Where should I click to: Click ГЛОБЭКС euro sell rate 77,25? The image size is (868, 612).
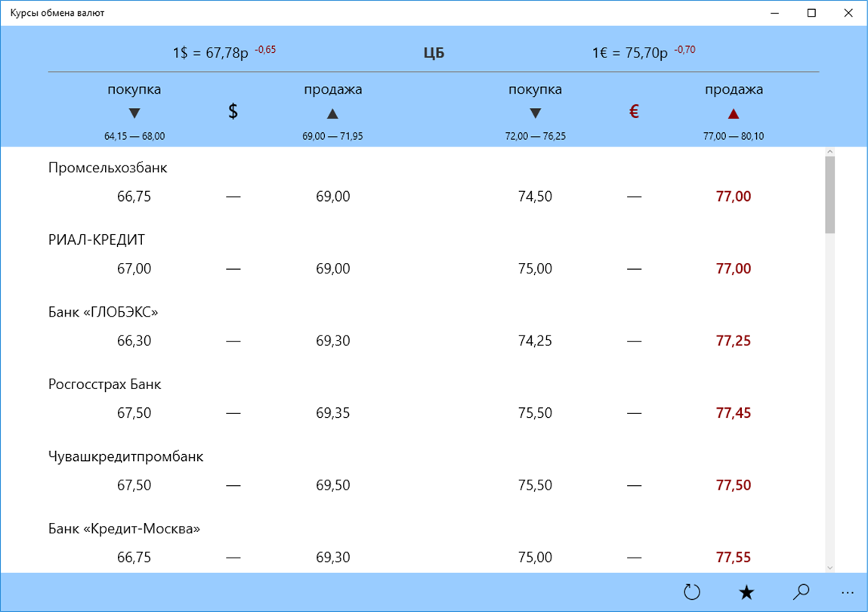click(734, 341)
